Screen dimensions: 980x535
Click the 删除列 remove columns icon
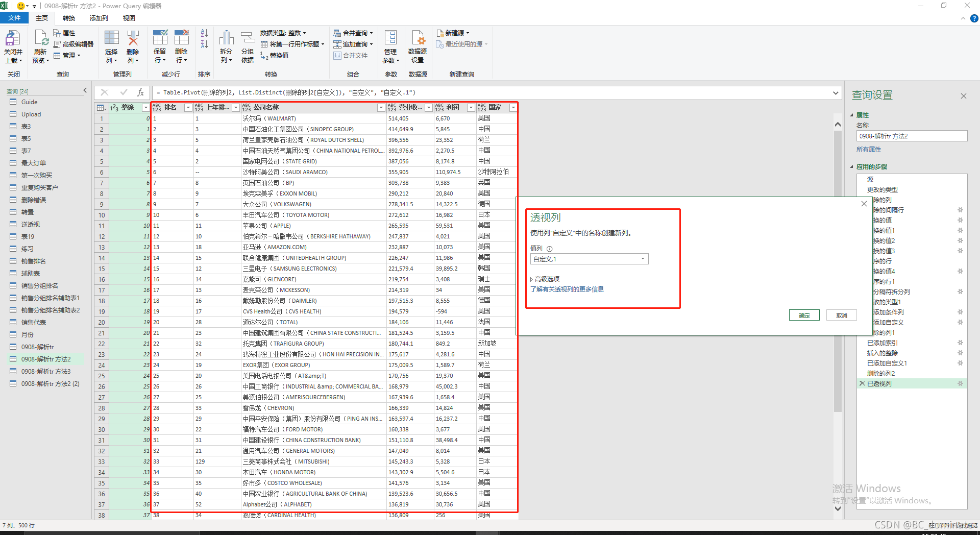(133, 38)
